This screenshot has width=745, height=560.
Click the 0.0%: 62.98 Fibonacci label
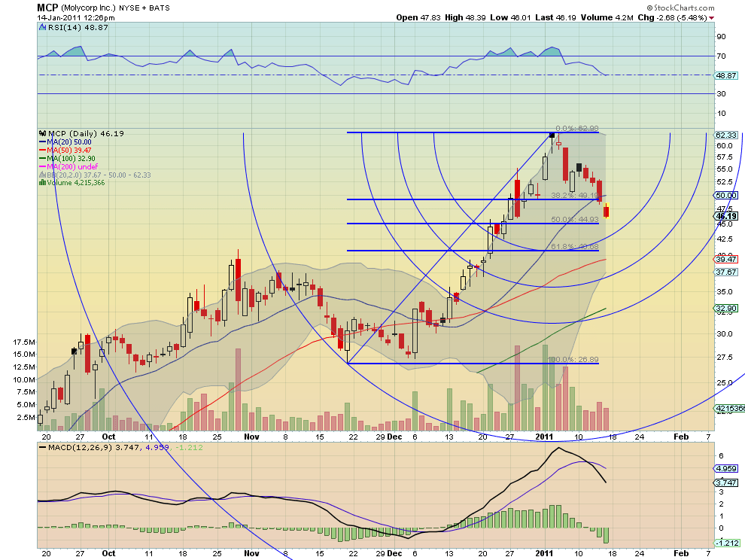(x=576, y=129)
